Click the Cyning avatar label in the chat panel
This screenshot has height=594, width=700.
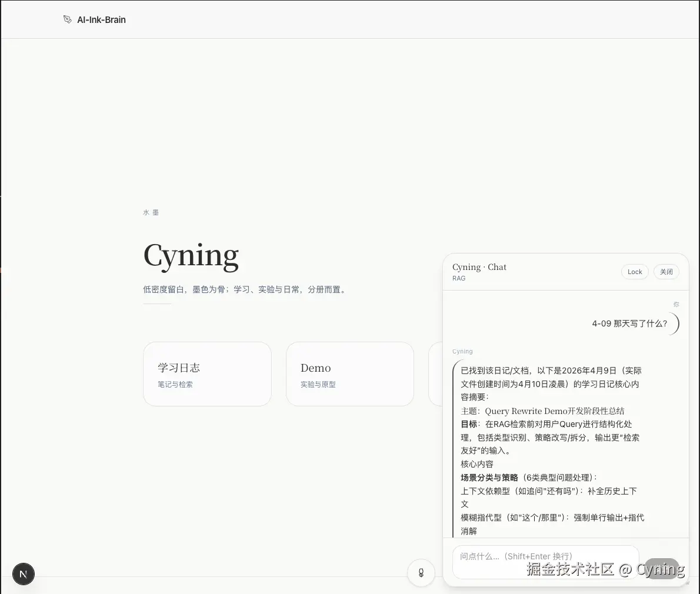tap(462, 351)
